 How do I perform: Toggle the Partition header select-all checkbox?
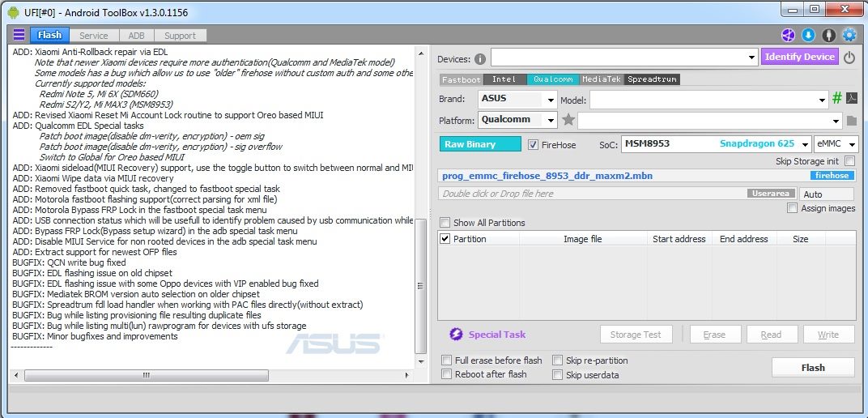(445, 239)
